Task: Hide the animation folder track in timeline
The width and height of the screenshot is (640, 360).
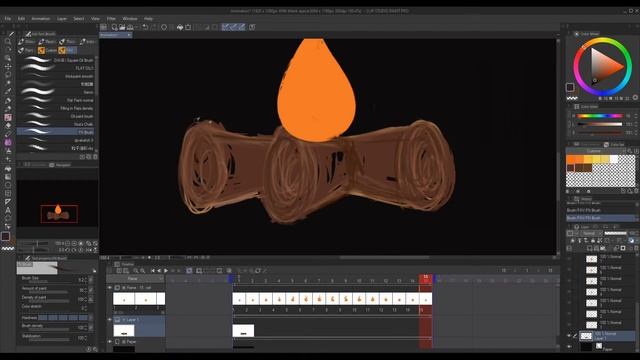Action: click(x=109, y=288)
